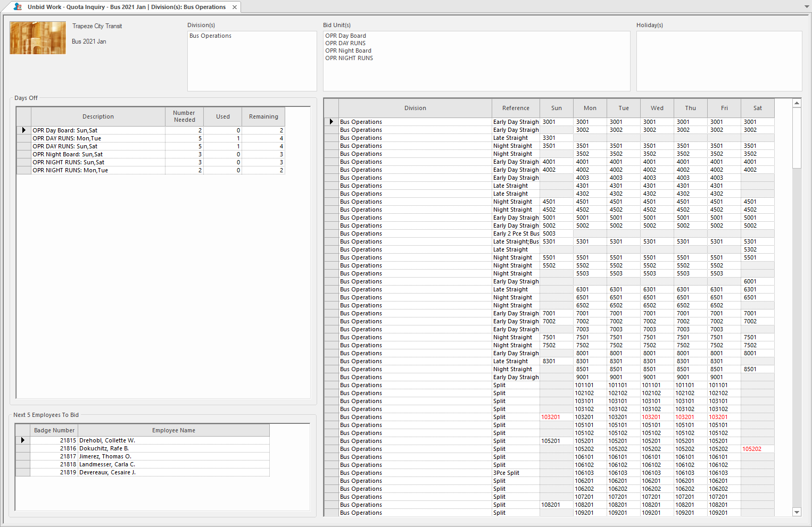Select OPR DAY RUNS in the Bid Unit(s) list
The width and height of the screenshot is (812, 527).
(345, 43)
